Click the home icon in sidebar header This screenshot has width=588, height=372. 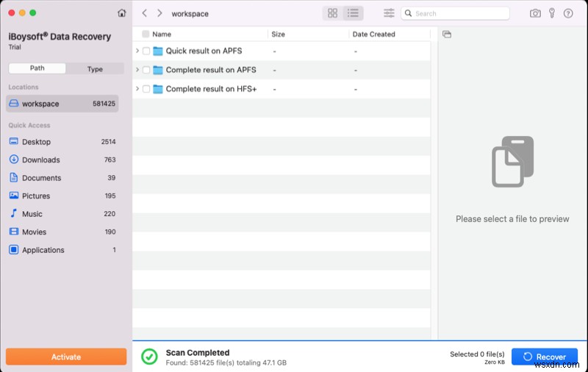click(x=121, y=13)
